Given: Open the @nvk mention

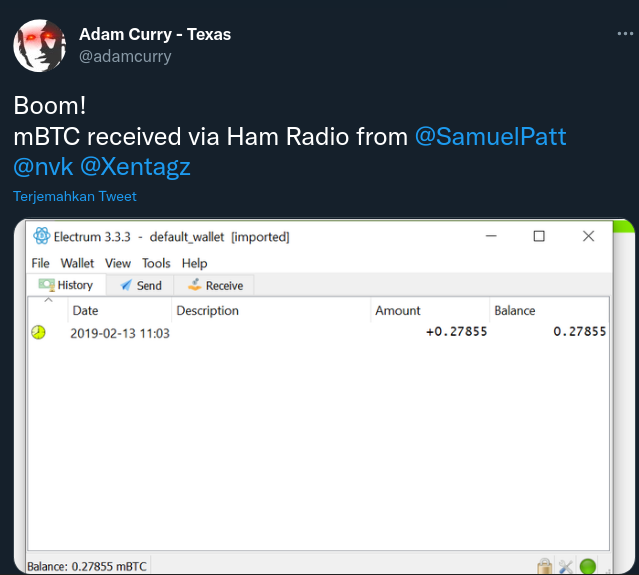Looking at the screenshot, I should (x=43, y=167).
